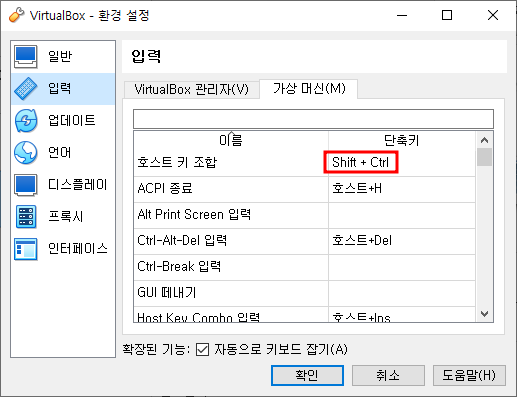Open help with 도움말(H) button
This screenshot has width=517, height=397.
(x=469, y=375)
